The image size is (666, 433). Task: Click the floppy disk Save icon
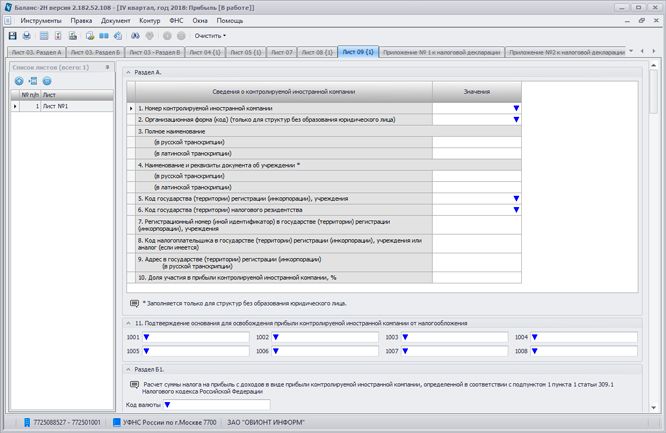(x=12, y=36)
